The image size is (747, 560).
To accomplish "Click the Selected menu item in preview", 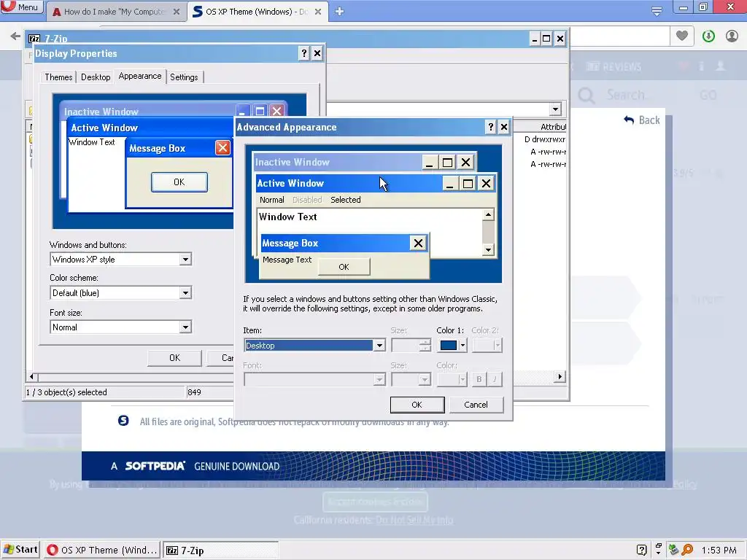I will 345,200.
